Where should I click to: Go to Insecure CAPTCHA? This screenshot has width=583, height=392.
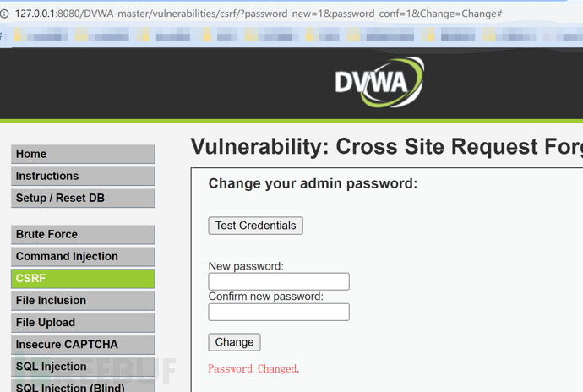click(83, 344)
